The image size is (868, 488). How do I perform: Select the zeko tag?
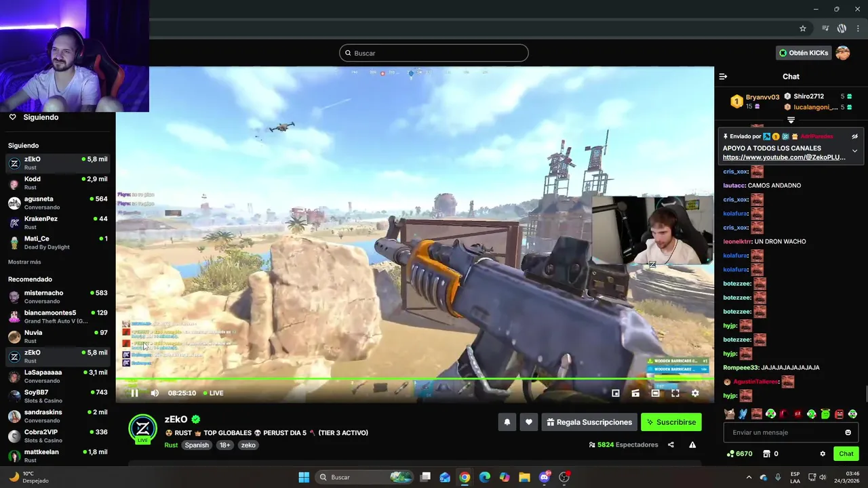coord(248,445)
